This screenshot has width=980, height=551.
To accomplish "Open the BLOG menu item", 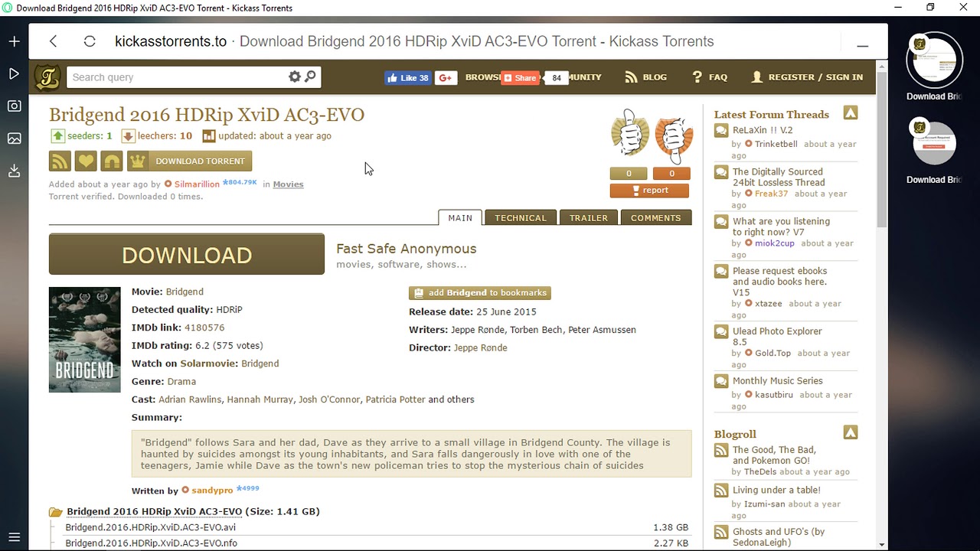I will point(646,77).
